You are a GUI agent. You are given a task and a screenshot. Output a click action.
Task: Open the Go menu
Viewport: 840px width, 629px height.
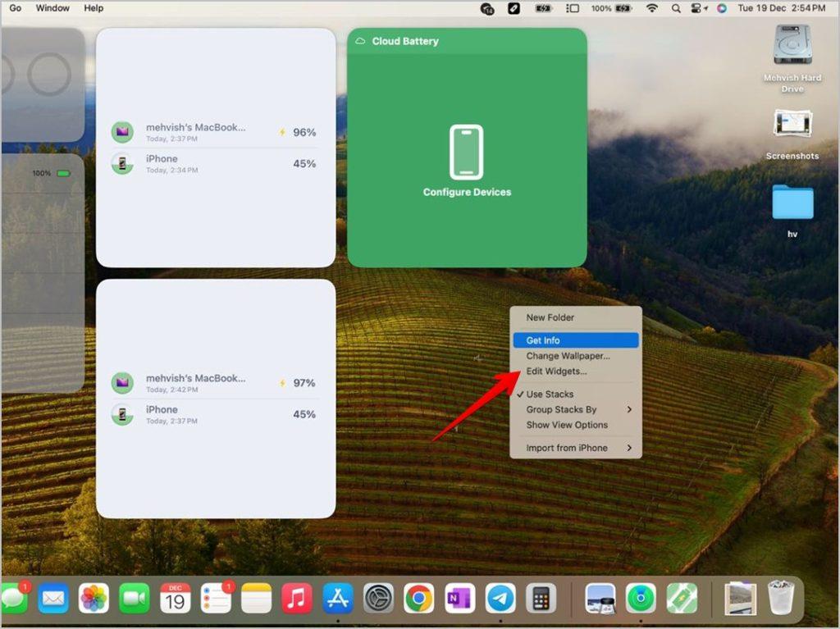(x=16, y=8)
